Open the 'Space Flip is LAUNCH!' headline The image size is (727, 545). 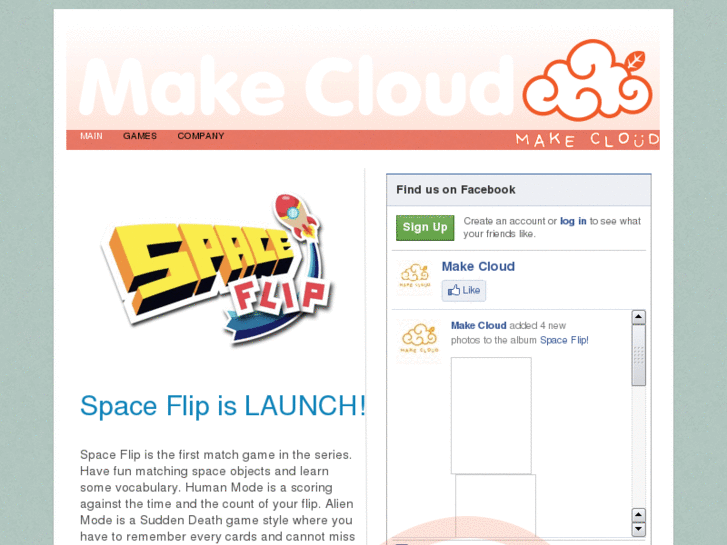223,406
